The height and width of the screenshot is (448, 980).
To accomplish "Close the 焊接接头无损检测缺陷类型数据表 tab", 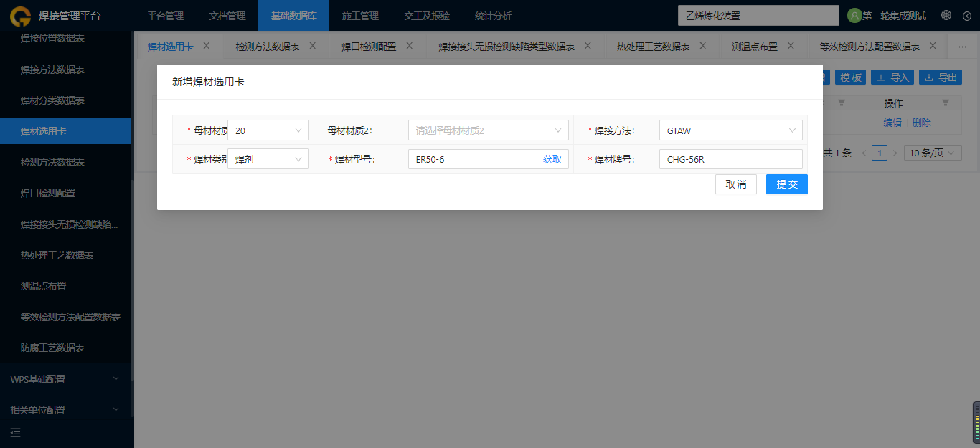I will 588,45.
